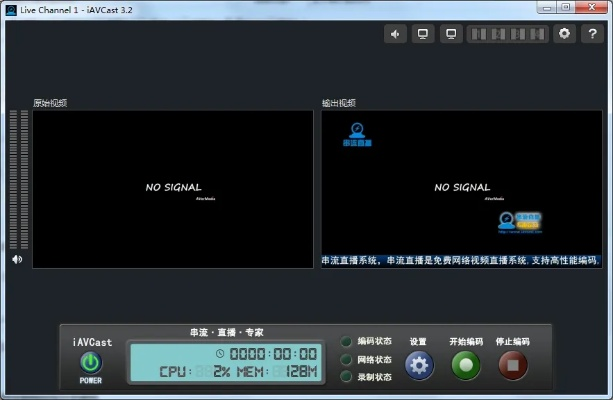Click the iAVCast app icon in title bar
Image resolution: width=613 pixels, height=400 pixels.
[x=11, y=8]
